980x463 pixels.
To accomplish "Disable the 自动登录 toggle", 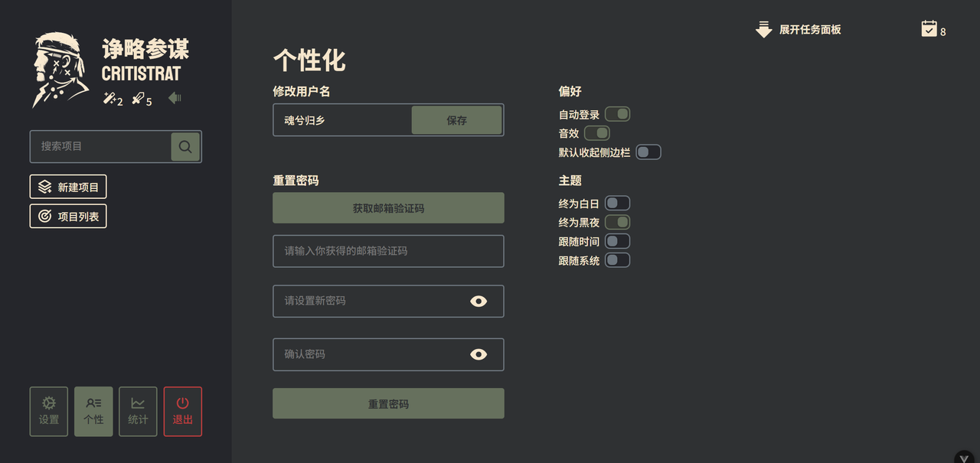I will [617, 113].
